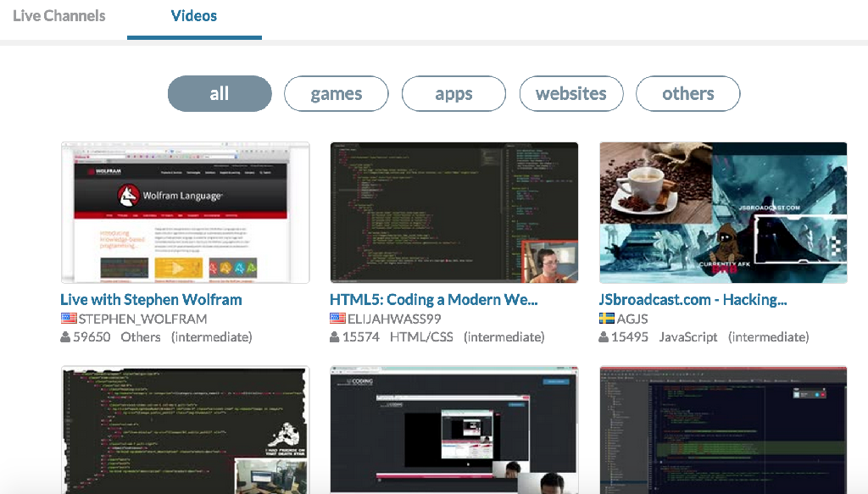The image size is (868, 494).
Task: Switch to the Live Channels tab
Action: click(59, 16)
